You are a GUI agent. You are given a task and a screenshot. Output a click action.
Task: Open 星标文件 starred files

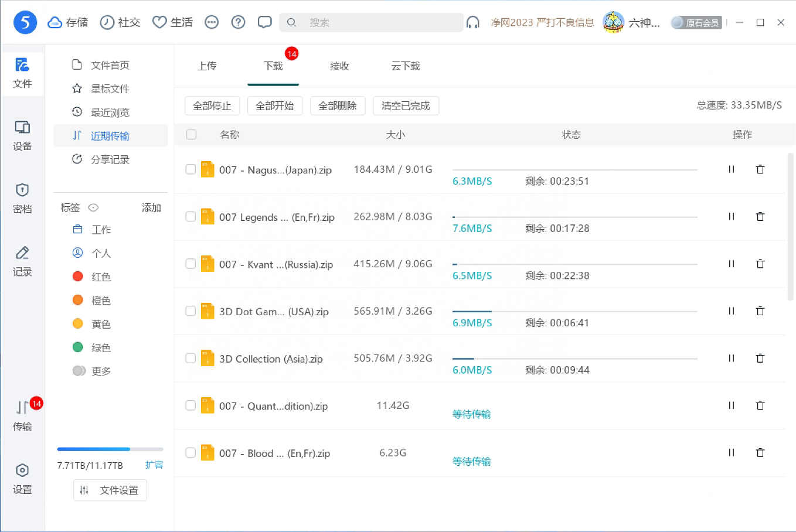point(110,88)
